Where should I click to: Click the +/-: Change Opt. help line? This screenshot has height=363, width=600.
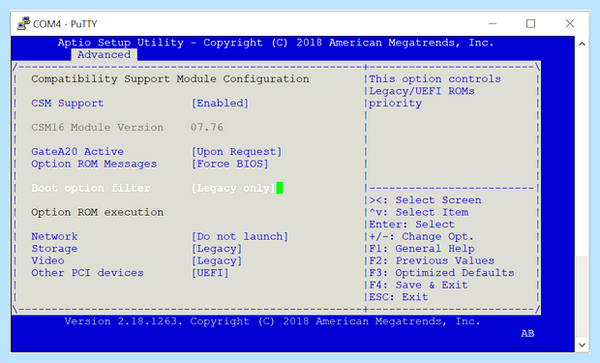(x=421, y=237)
